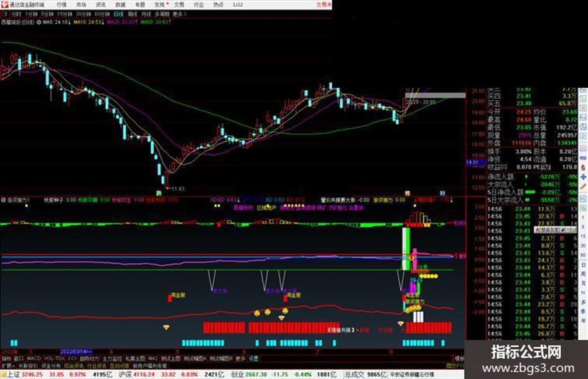Open 图文F10 at bottom right
This screenshot has height=379, width=588.
(455, 365)
